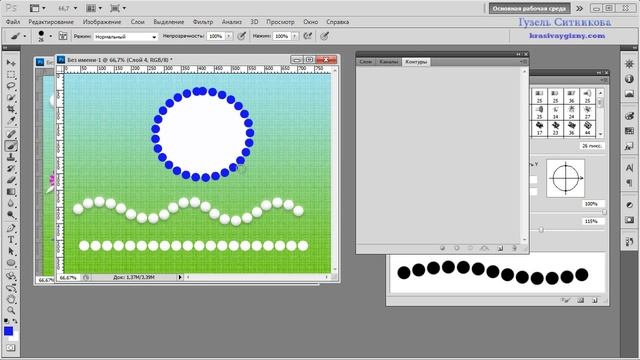The image size is (640, 360).
Task: Toggle tablet pressure for size
Action: (x=324, y=36)
